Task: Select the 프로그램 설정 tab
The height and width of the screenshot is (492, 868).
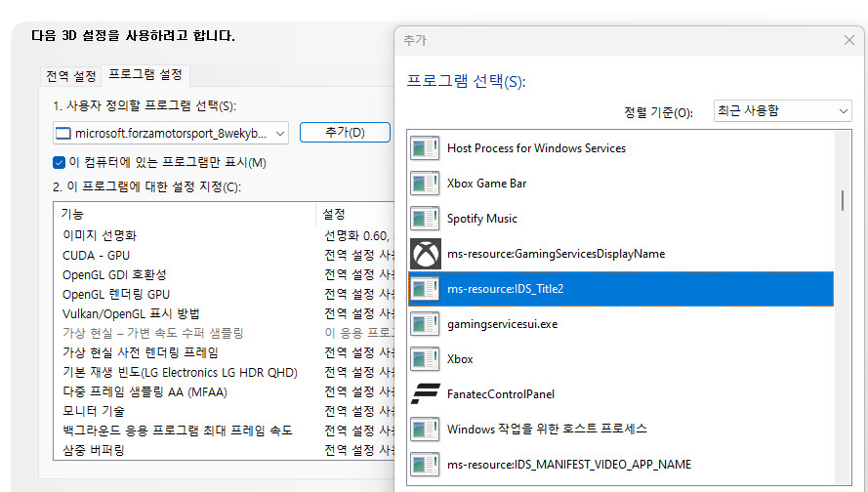Action: pos(145,75)
